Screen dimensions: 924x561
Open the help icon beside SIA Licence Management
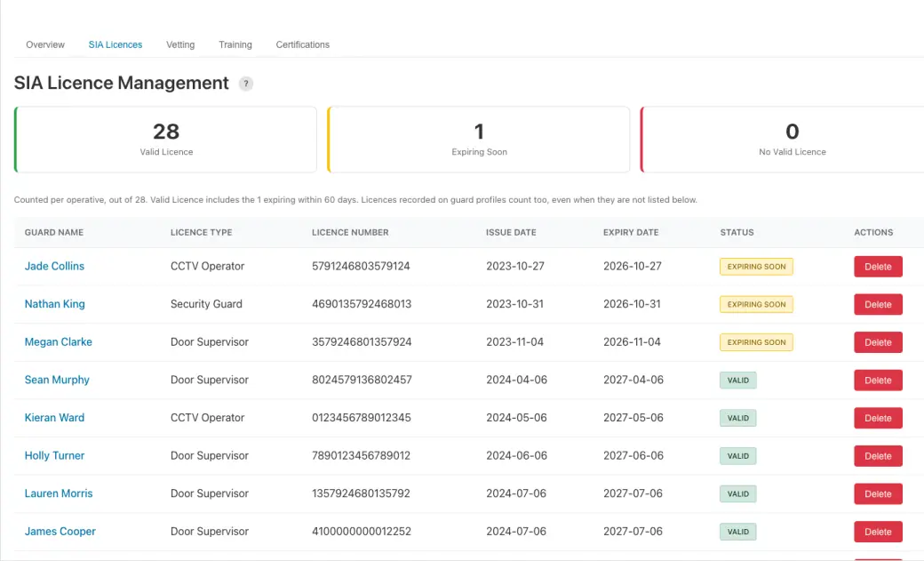tap(246, 84)
